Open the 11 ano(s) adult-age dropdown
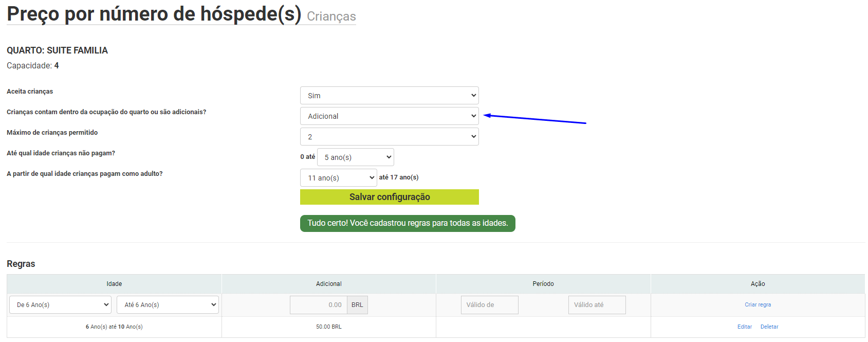 pos(338,178)
